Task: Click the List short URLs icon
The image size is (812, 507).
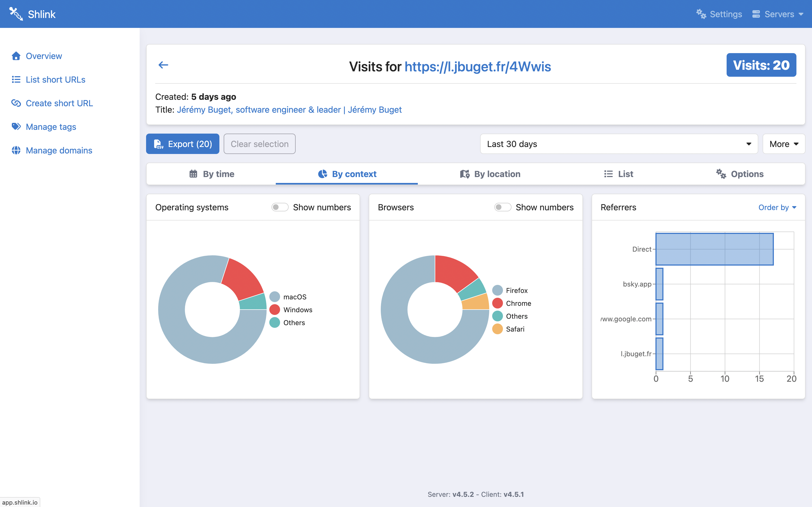Action: (16, 79)
